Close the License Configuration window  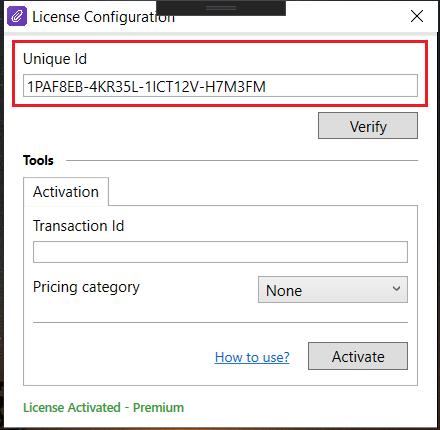(417, 16)
